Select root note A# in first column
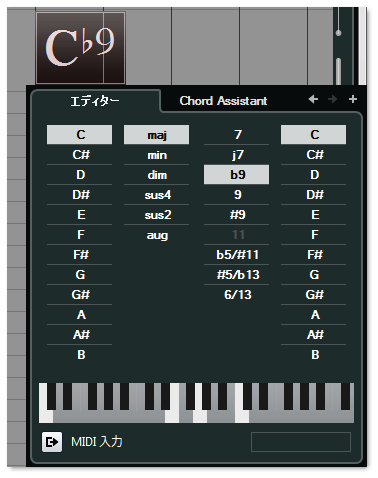Viewport: 378px width, 478px height. (79, 335)
